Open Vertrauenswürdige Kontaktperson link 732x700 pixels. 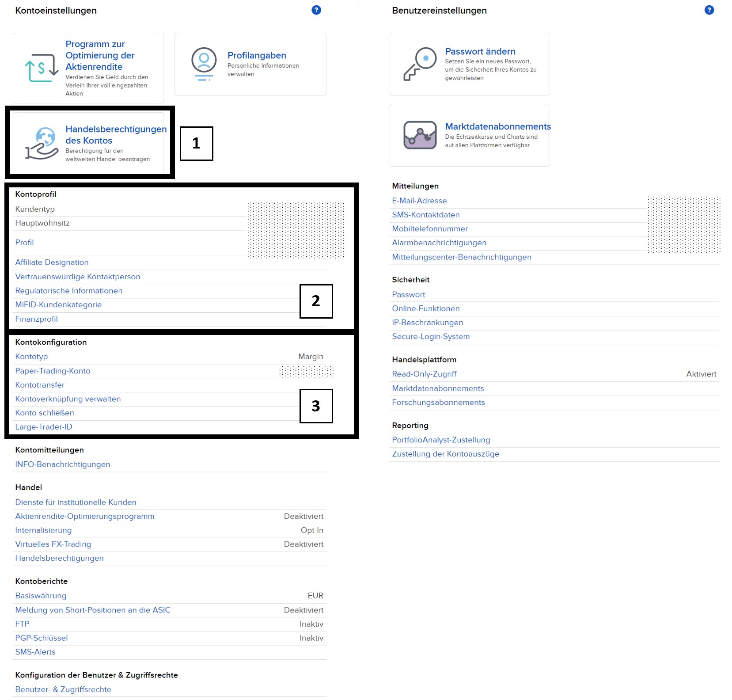[77, 277]
